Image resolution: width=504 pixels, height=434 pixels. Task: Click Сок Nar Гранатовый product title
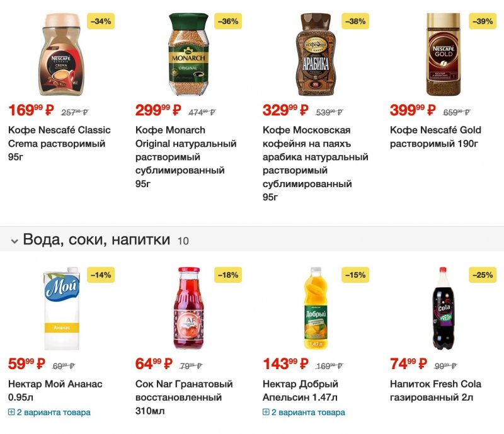click(184, 391)
